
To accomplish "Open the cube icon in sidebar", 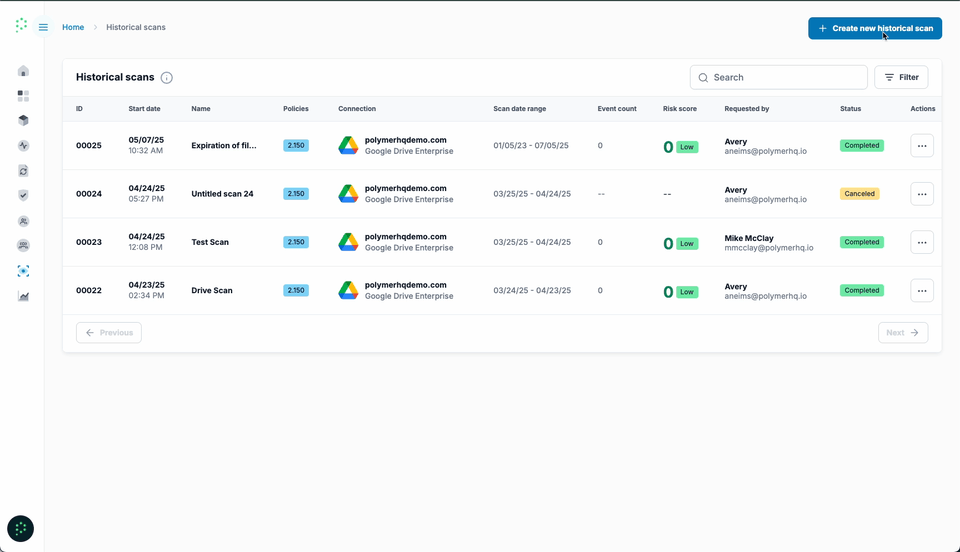I will [x=23, y=121].
